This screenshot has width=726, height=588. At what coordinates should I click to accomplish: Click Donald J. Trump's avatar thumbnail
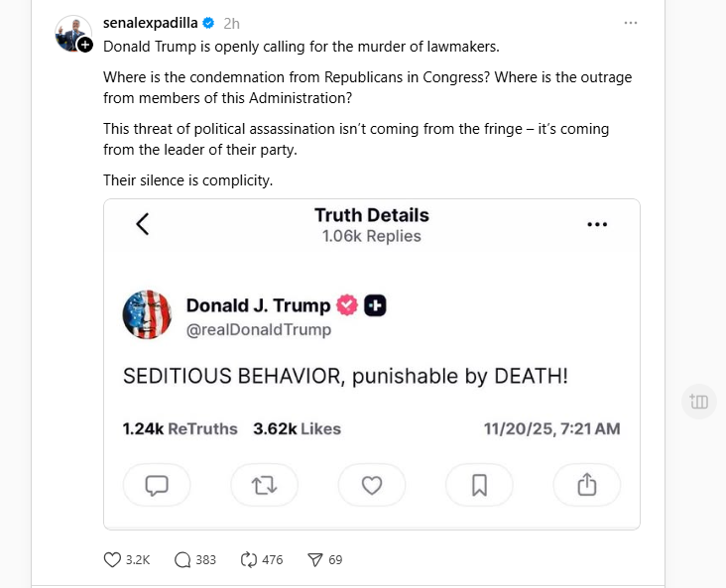147,315
